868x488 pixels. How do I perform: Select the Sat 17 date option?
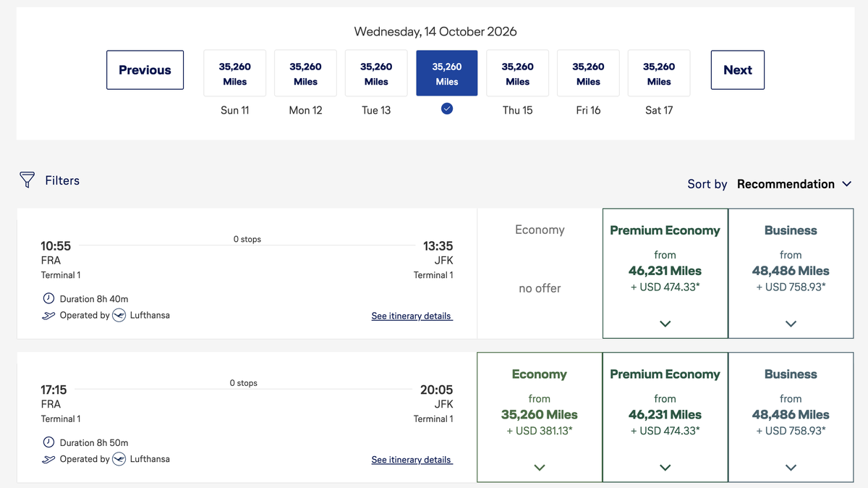click(x=658, y=72)
